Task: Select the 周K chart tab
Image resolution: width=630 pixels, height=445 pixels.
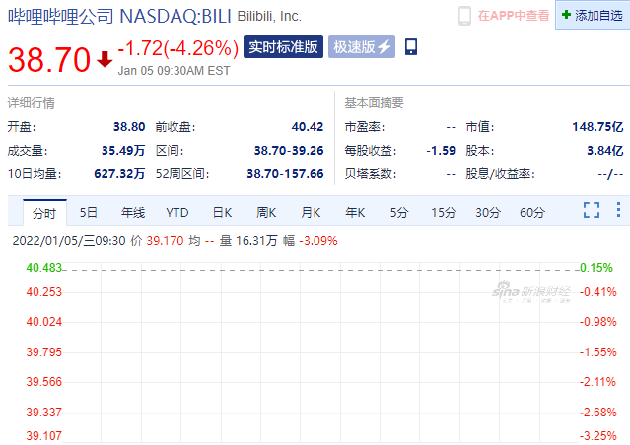Action: pos(266,212)
